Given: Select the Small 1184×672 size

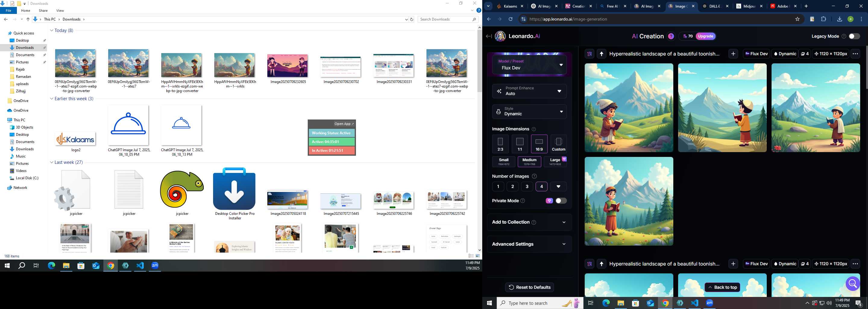Looking at the screenshot, I should [x=504, y=162].
